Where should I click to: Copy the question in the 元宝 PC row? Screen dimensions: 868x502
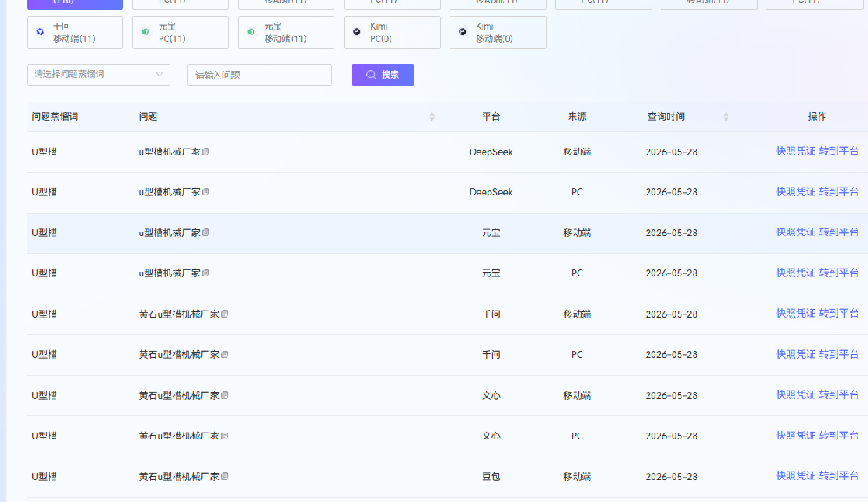pyautogui.click(x=206, y=274)
